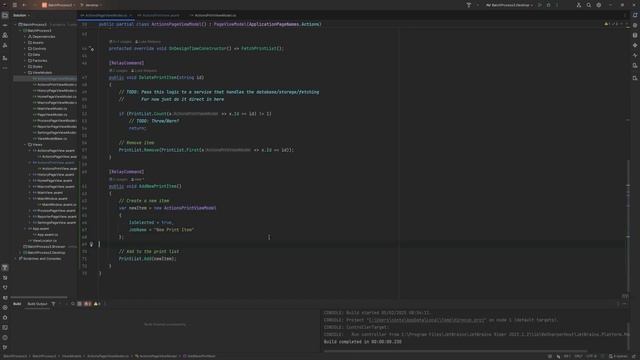Image resolution: width=640 pixels, height=360 pixels.
Task: Expand the Controls folder
Action: [x=25, y=49]
